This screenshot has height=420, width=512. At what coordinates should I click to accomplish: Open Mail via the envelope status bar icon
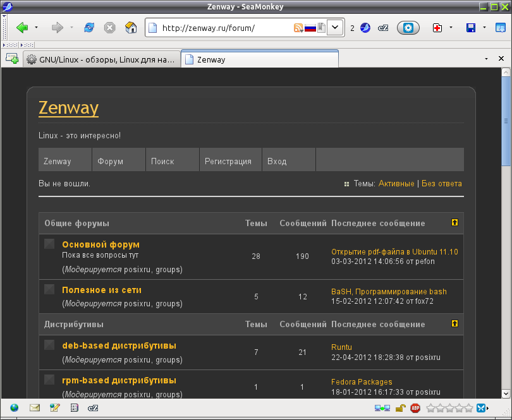35,407
